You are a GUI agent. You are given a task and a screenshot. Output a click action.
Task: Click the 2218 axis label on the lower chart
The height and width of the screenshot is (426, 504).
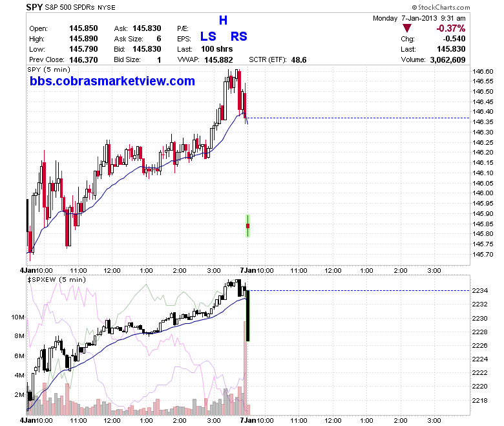(x=479, y=400)
